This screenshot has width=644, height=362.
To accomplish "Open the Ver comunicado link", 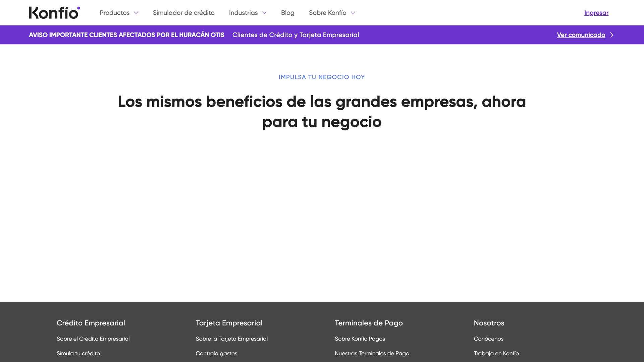I will click(581, 35).
